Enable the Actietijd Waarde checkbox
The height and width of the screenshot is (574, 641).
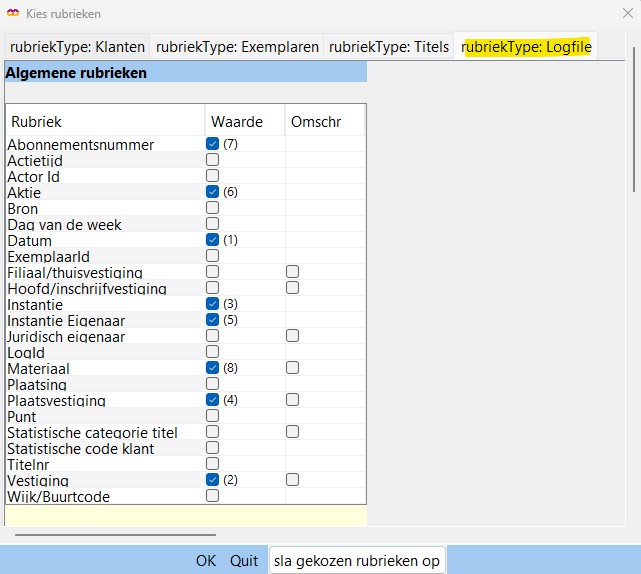(x=212, y=160)
